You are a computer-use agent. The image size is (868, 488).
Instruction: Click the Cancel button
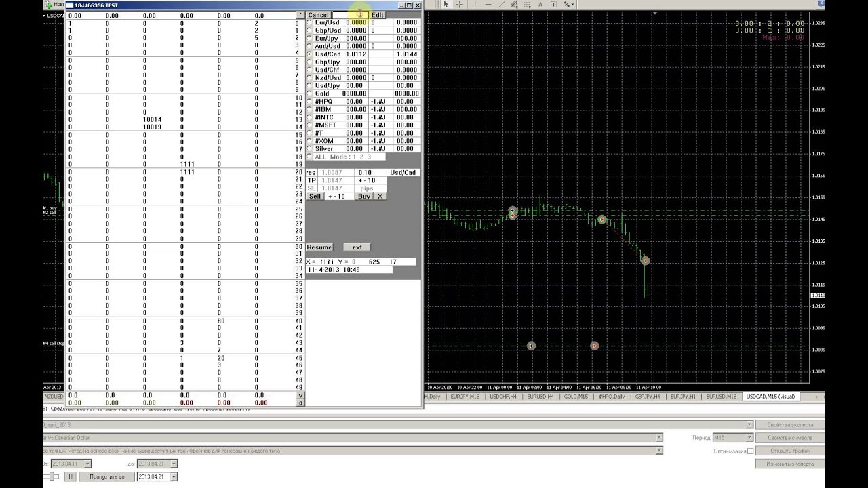(x=318, y=15)
